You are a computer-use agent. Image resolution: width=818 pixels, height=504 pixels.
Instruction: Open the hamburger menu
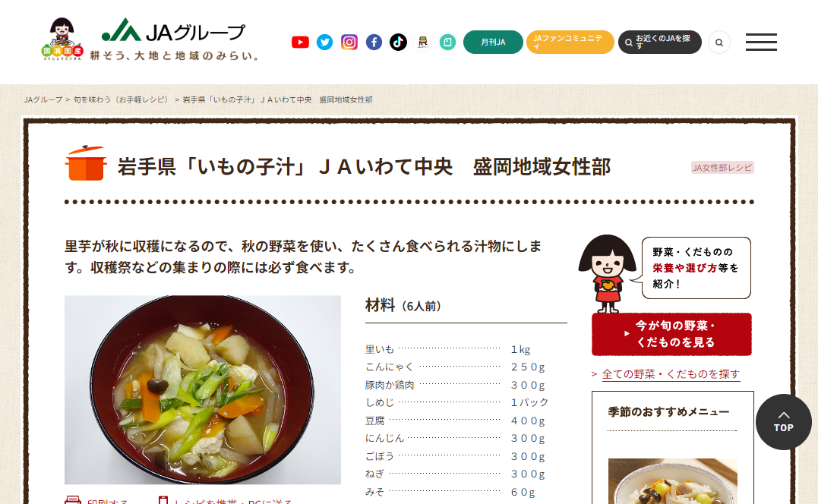(761, 43)
